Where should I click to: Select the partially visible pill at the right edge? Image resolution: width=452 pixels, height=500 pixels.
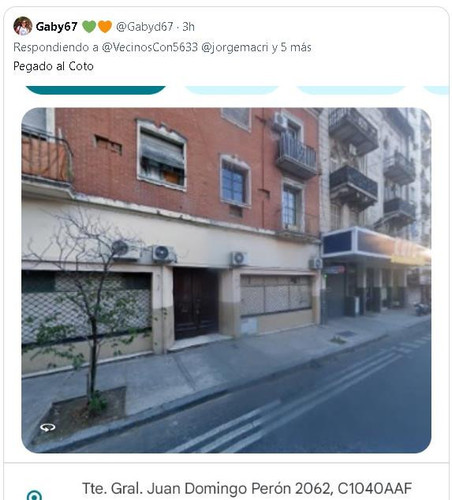(x=436, y=90)
